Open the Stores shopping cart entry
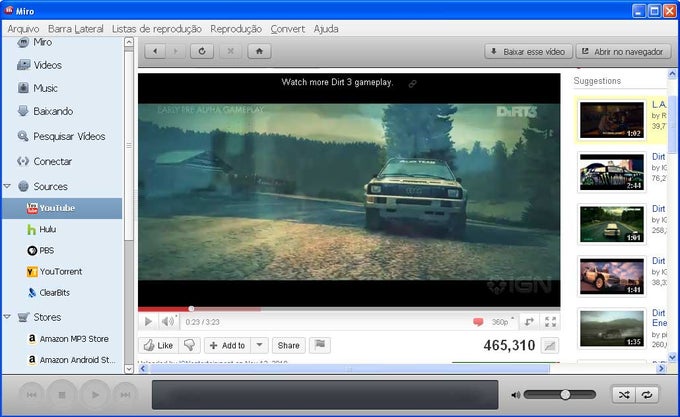Screen dimensions: 680x417 pos(39,317)
